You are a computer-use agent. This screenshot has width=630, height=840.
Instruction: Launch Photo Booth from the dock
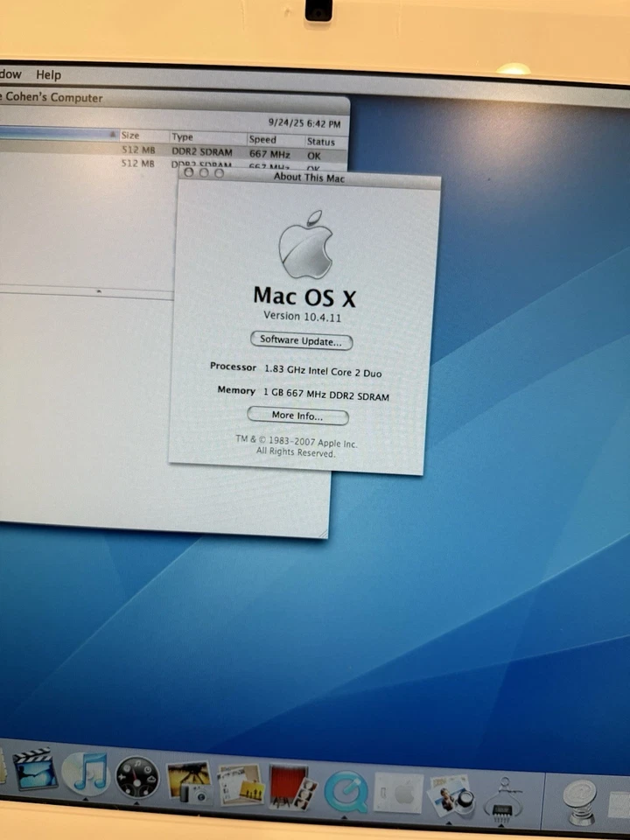click(292, 788)
